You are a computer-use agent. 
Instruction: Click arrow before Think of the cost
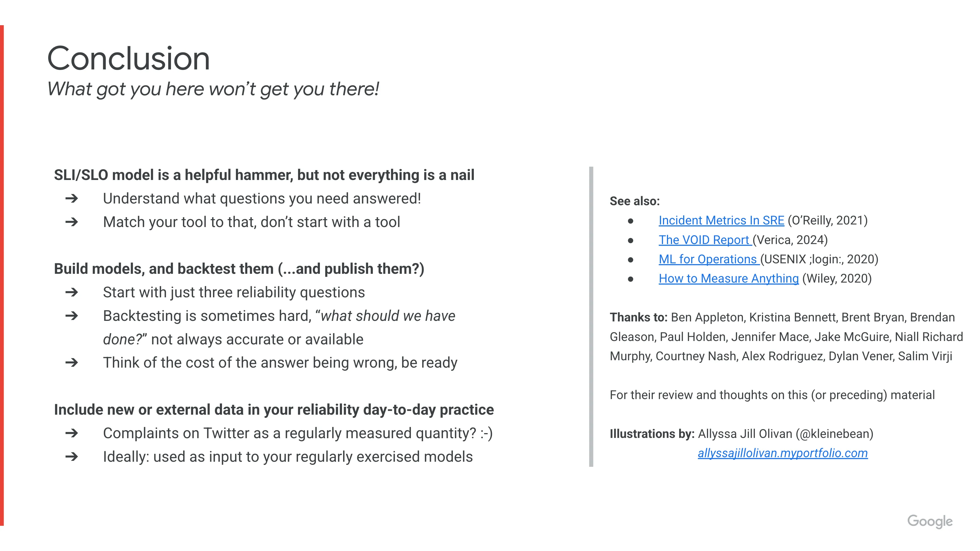pyautogui.click(x=71, y=363)
